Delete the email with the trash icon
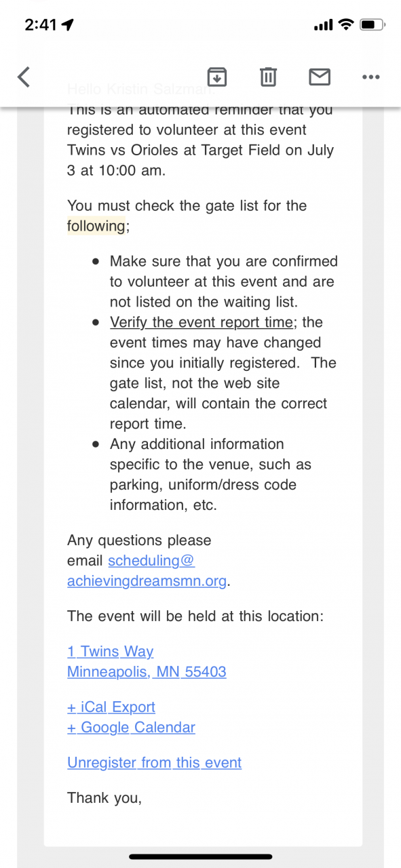The image size is (401, 868). coord(269,77)
